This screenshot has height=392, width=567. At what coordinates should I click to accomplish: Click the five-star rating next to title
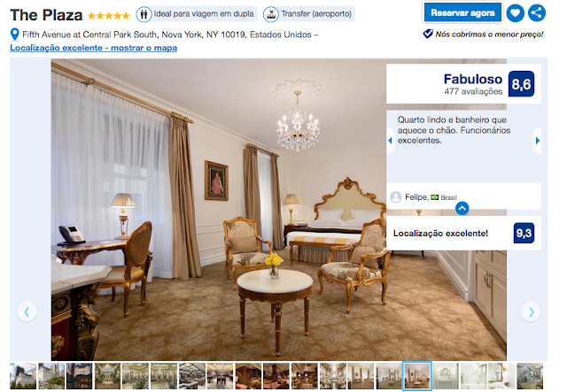(x=108, y=16)
